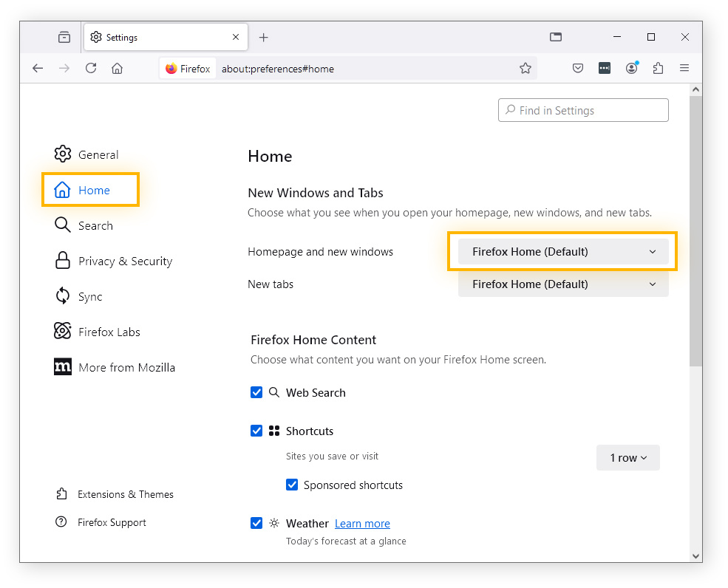Viewport: 728px width, 588px height.
Task: Open the Extensions puzzle icon
Action: 658,68
